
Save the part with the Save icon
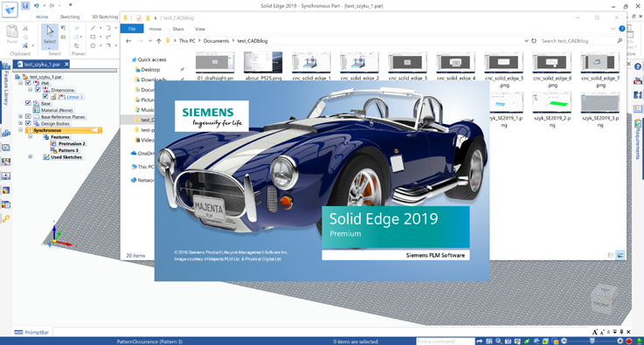click(25, 6)
